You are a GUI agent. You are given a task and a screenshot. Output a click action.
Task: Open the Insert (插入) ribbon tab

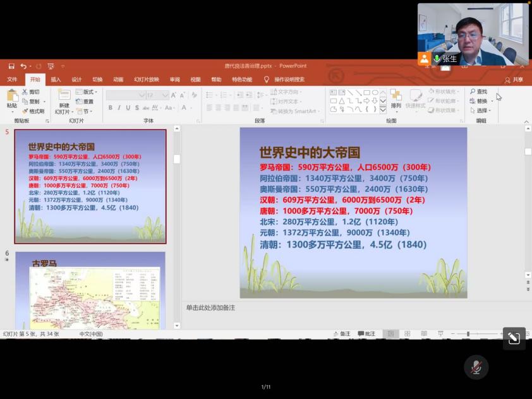click(56, 80)
